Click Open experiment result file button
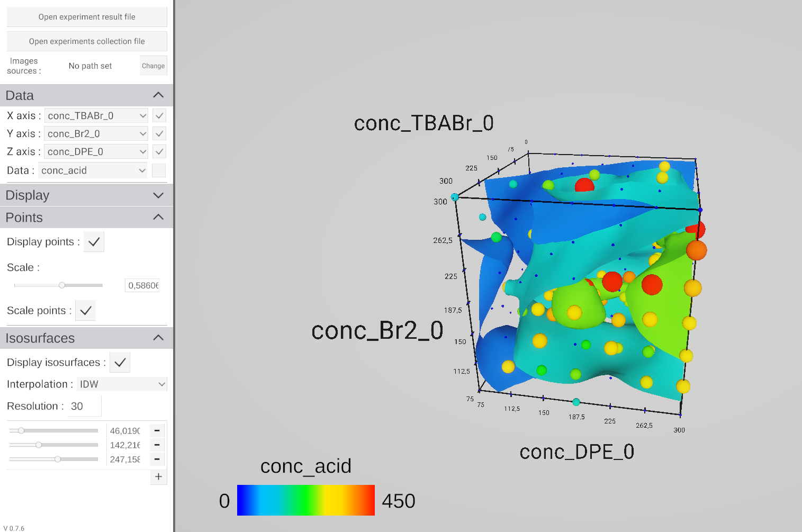Viewport: 802px width, 532px height. tap(87, 17)
